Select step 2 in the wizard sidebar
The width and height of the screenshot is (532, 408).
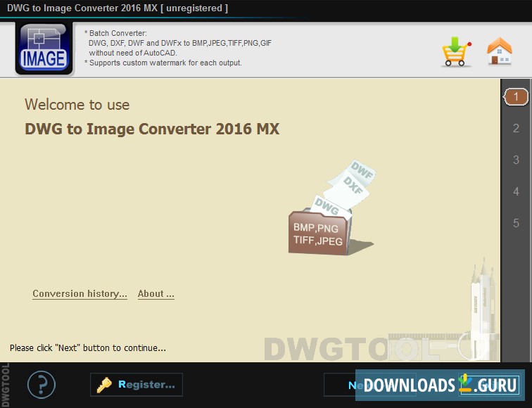point(516,128)
